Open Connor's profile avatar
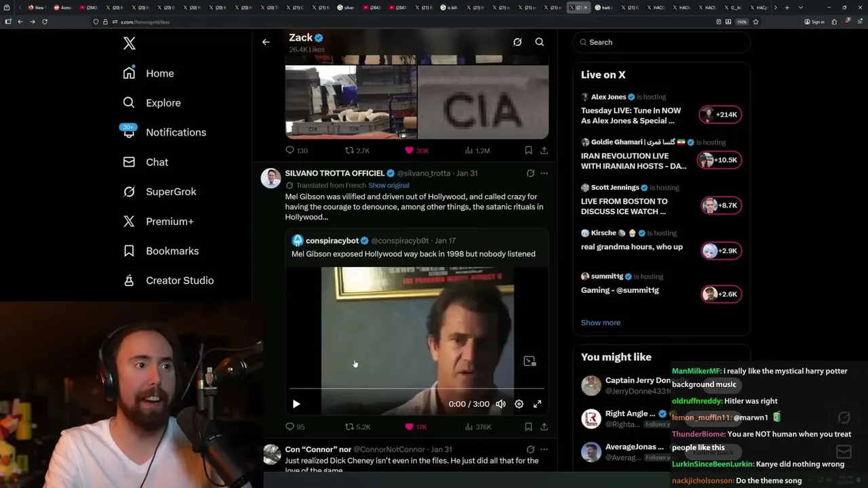The image size is (868, 488). 271,454
